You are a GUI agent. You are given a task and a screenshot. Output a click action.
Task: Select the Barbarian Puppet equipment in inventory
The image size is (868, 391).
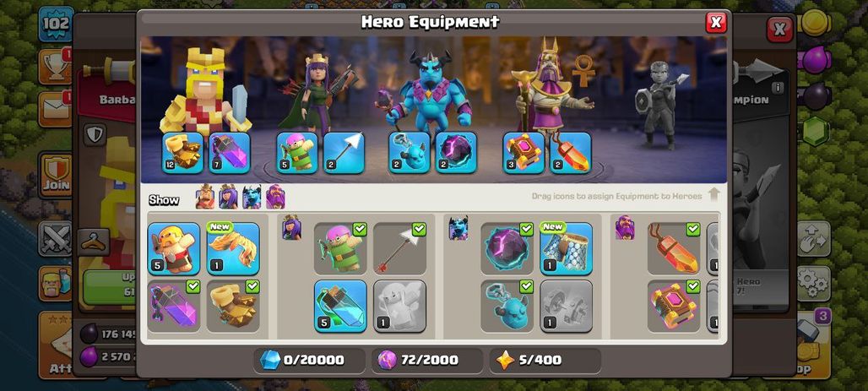pos(174,248)
